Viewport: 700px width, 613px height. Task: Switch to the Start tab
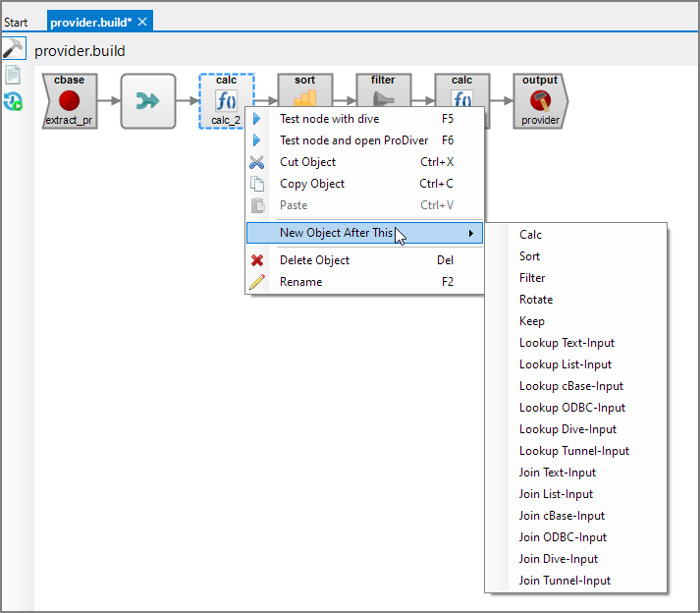(17, 22)
